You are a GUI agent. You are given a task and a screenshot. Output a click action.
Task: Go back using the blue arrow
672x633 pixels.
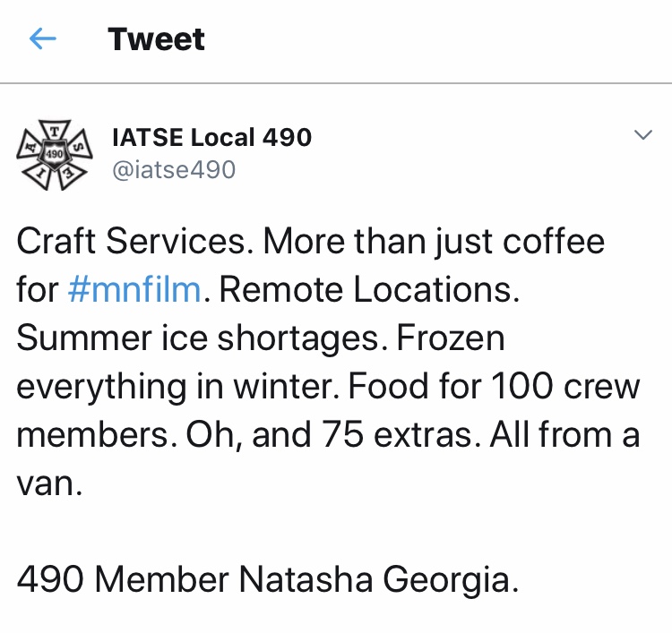(x=43, y=39)
